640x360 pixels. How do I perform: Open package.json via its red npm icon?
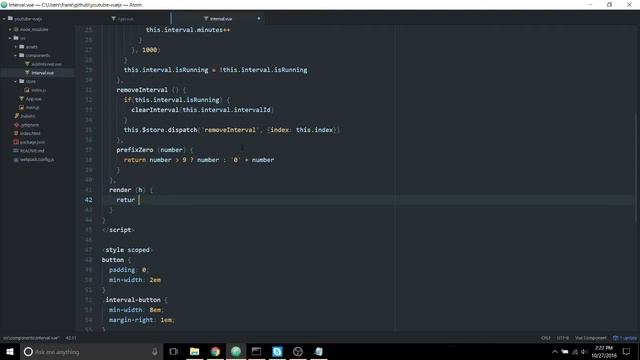pos(16,142)
